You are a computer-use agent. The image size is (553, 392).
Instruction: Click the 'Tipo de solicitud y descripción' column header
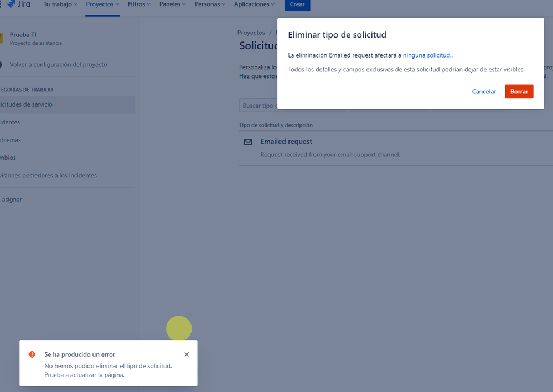click(276, 125)
